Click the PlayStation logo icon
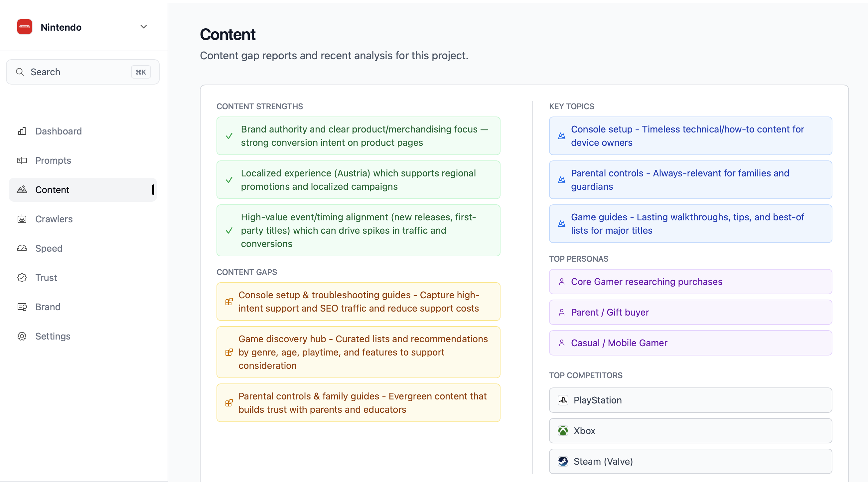This screenshot has height=482, width=868. [562, 400]
